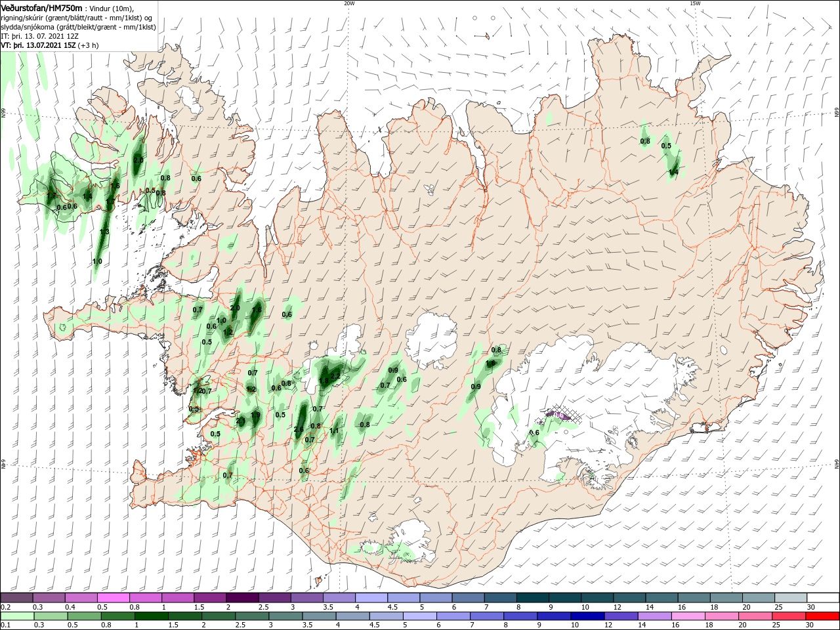Click the Veðurstofan/HM750m map title

click(x=41, y=8)
